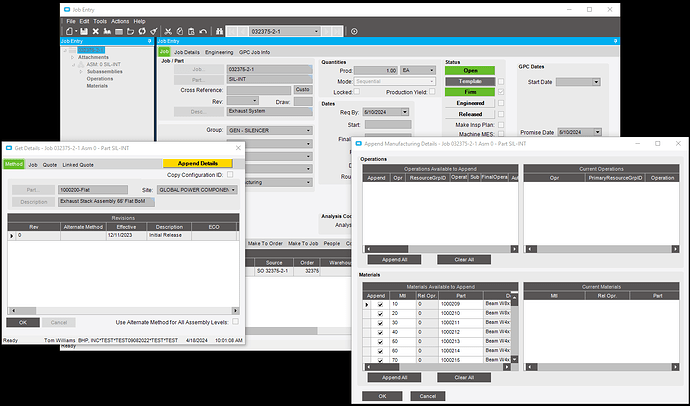Click the Undo arrow icon in the toolbar

point(203,32)
